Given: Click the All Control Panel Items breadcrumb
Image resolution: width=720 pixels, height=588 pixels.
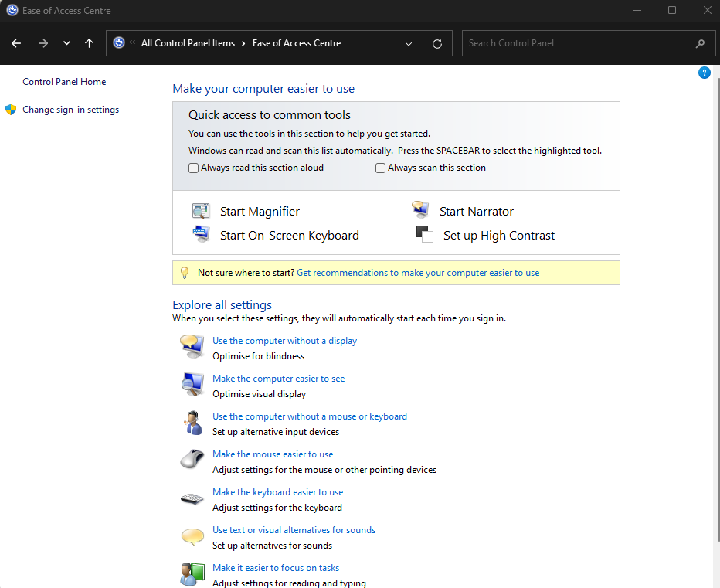Looking at the screenshot, I should tap(188, 43).
